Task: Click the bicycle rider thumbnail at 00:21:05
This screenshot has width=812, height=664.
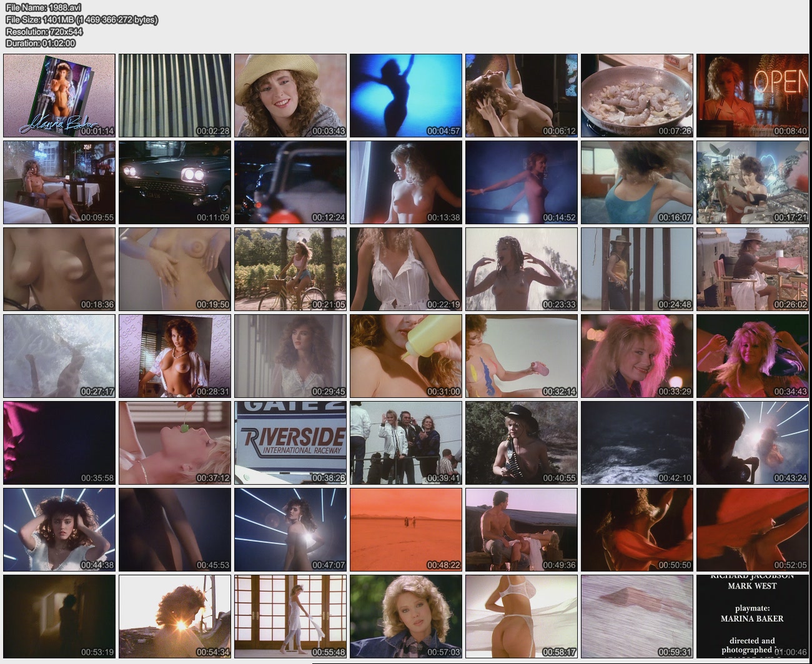Action: pyautogui.click(x=290, y=269)
